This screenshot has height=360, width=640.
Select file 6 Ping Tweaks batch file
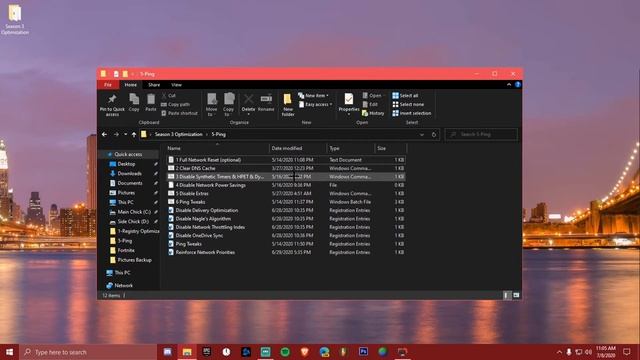point(286,202)
